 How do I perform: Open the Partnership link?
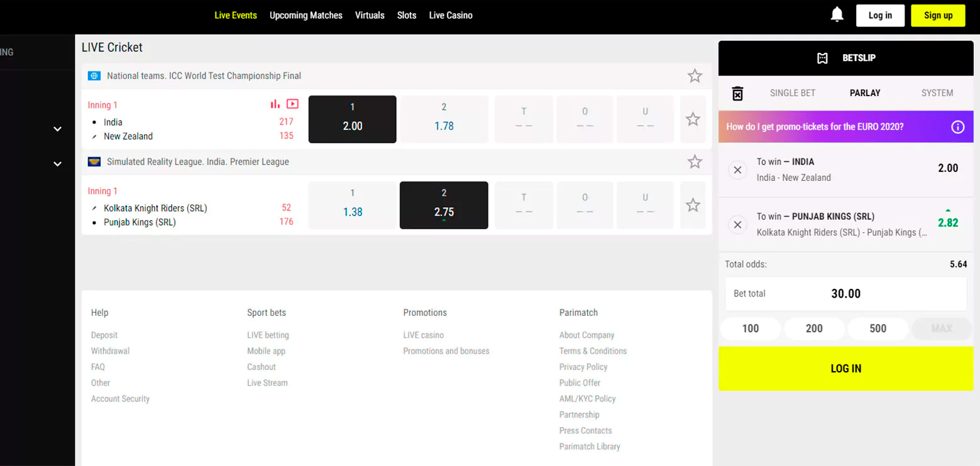(580, 415)
